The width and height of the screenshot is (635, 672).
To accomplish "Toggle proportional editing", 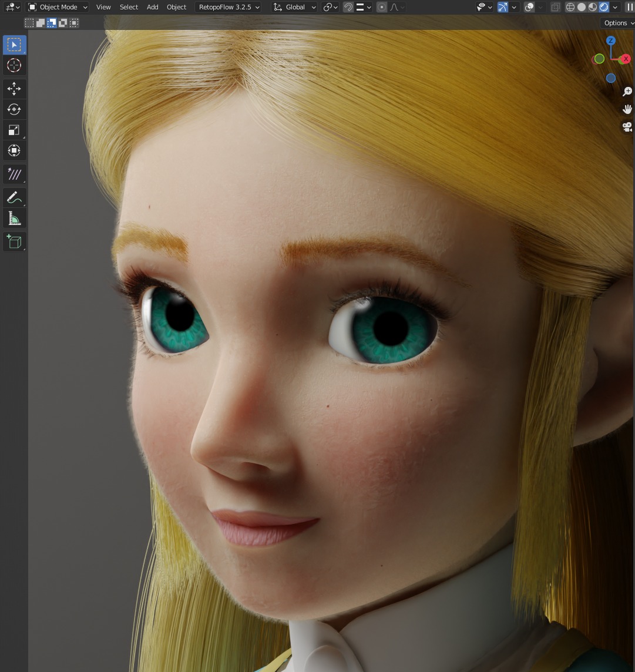I will tap(381, 7).
